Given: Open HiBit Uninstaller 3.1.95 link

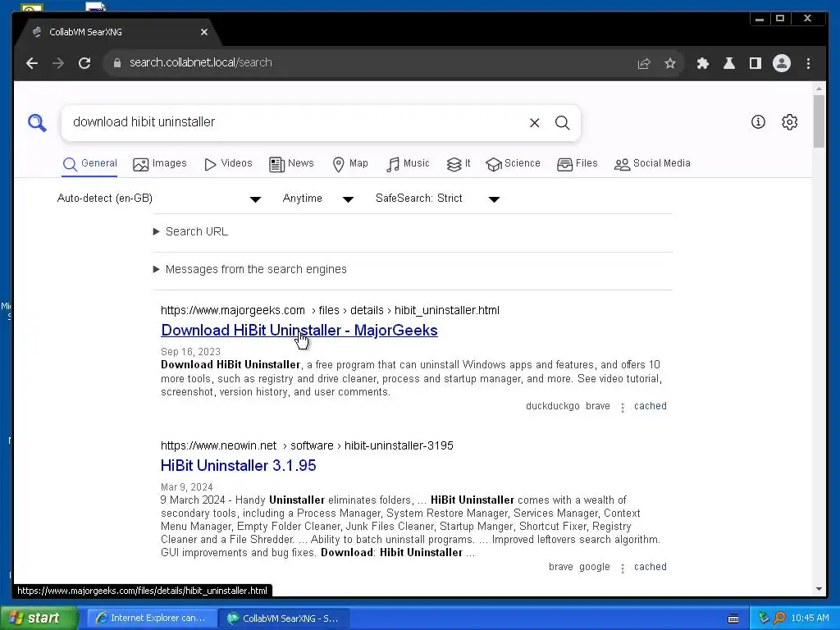Looking at the screenshot, I should (x=239, y=466).
